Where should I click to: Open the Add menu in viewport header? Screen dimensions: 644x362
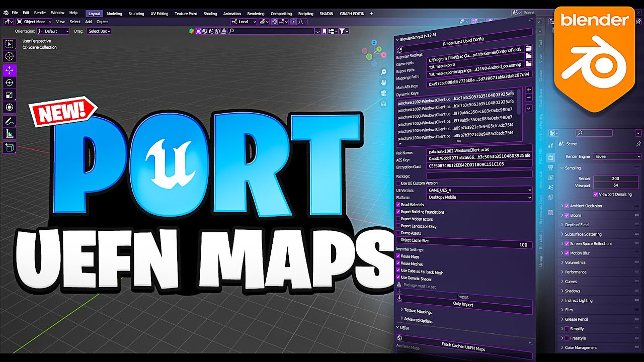(x=88, y=22)
